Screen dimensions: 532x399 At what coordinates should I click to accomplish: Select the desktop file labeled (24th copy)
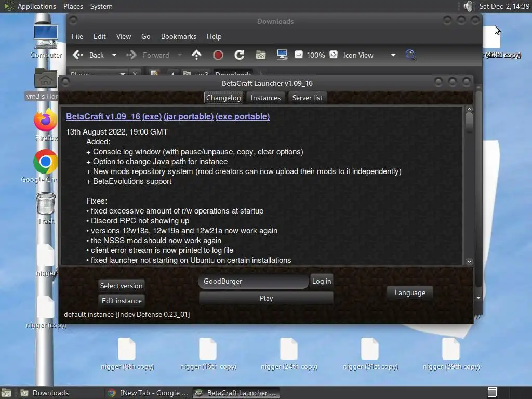click(289, 353)
